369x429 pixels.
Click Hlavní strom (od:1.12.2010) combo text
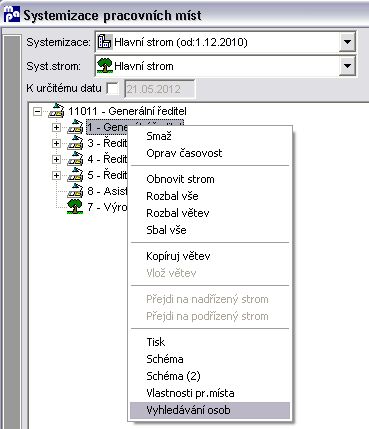(181, 42)
